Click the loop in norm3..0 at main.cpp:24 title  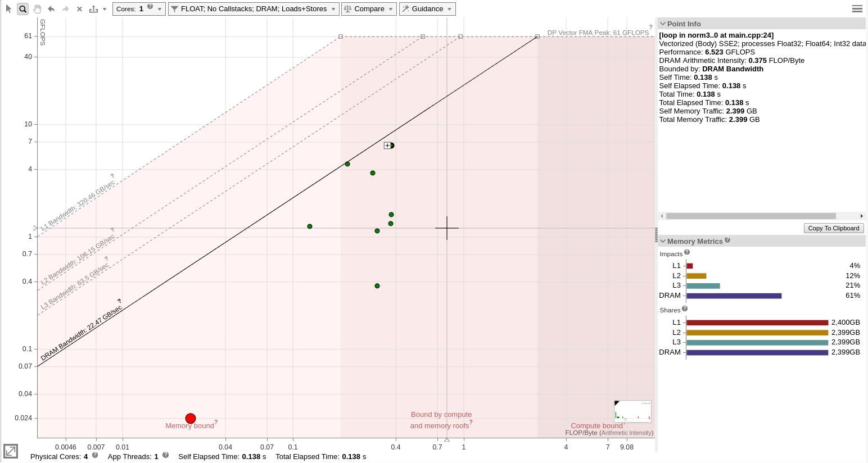[716, 35]
